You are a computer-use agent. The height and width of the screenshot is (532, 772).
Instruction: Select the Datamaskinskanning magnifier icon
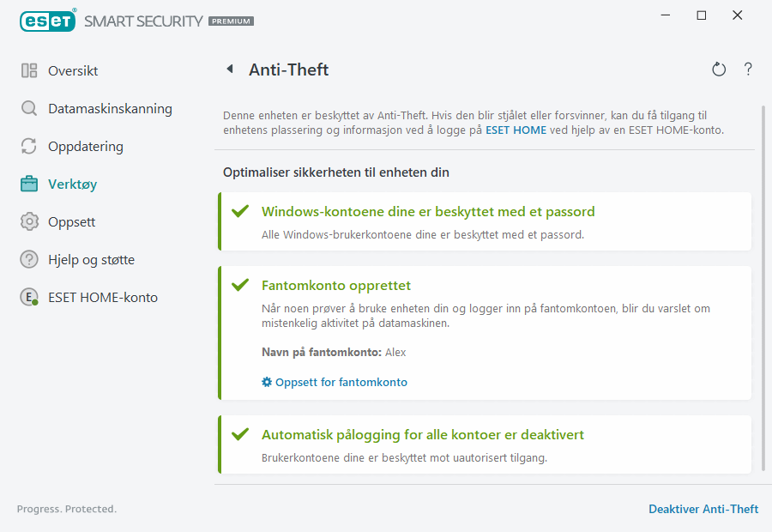28,109
